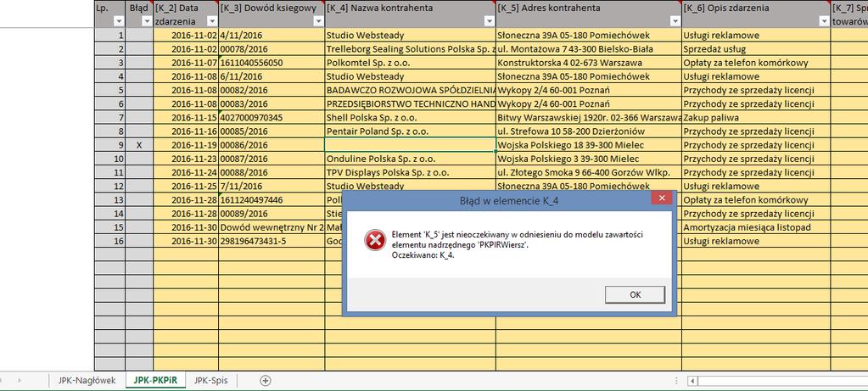Screen dimensions: 868x391
Task: Click OK in the error dialog
Action: 635,295
